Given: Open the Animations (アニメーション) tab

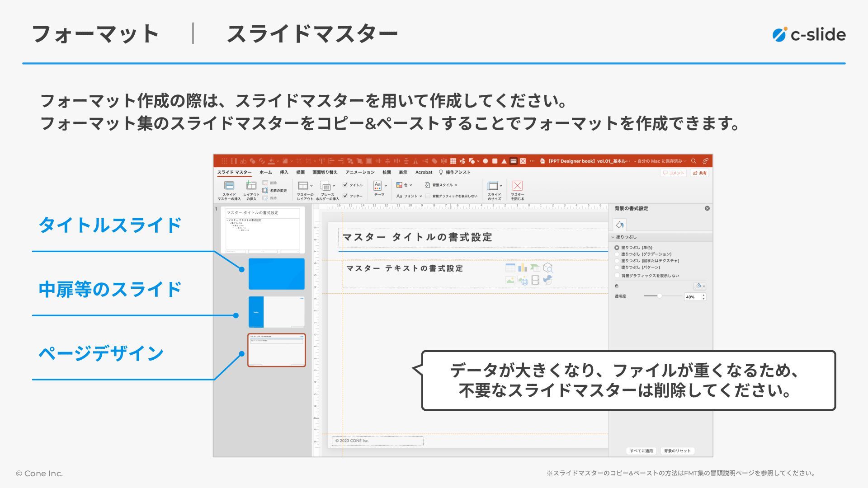Looking at the screenshot, I should tap(360, 173).
